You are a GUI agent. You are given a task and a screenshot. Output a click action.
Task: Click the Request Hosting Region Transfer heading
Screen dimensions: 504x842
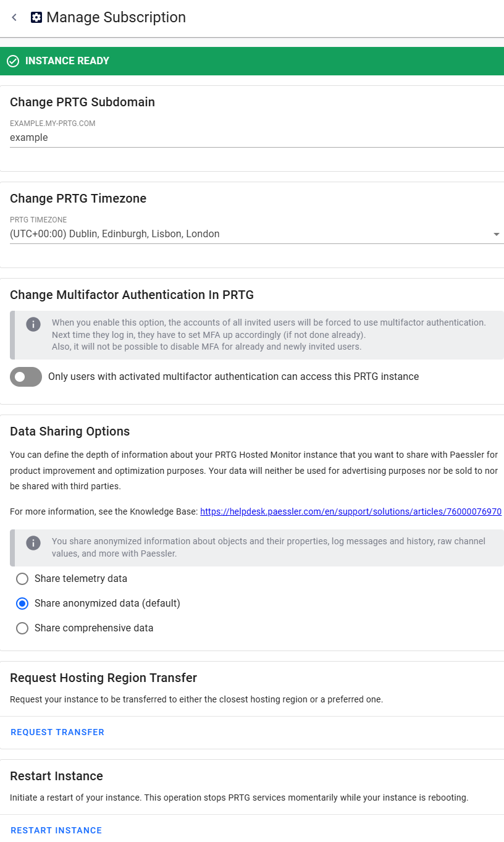coord(103,678)
